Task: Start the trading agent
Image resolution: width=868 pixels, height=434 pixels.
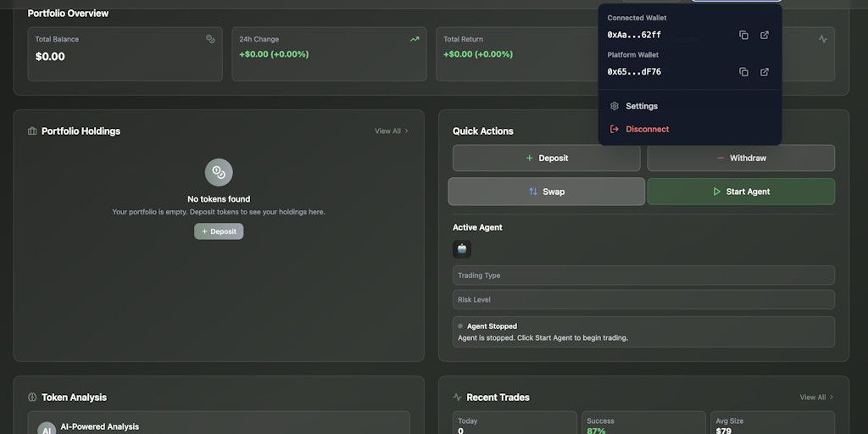Action: pyautogui.click(x=741, y=192)
